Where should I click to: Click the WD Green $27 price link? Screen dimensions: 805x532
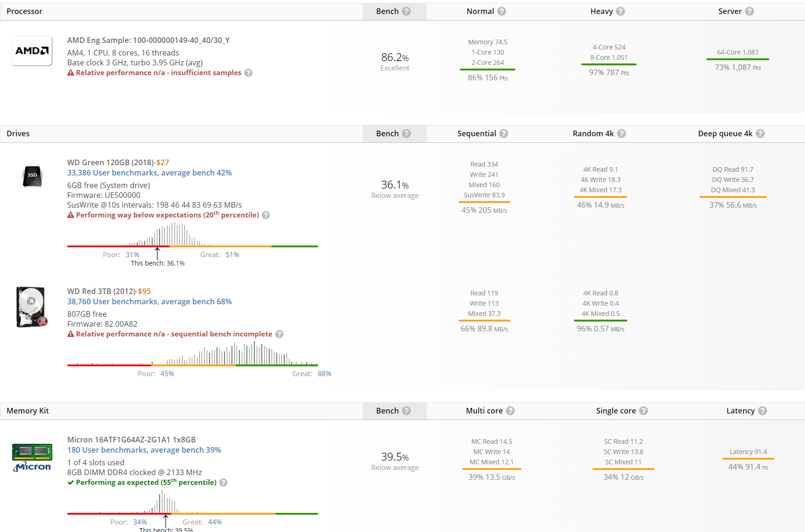click(162, 162)
